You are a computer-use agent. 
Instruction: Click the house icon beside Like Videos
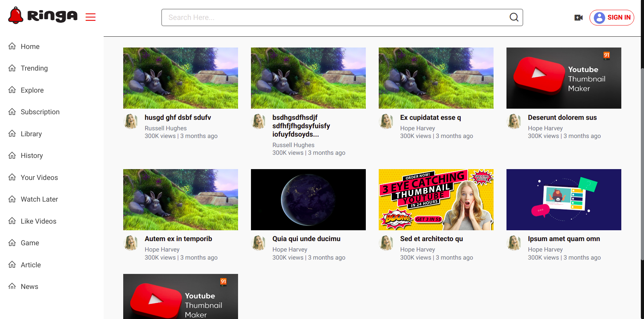click(x=12, y=221)
